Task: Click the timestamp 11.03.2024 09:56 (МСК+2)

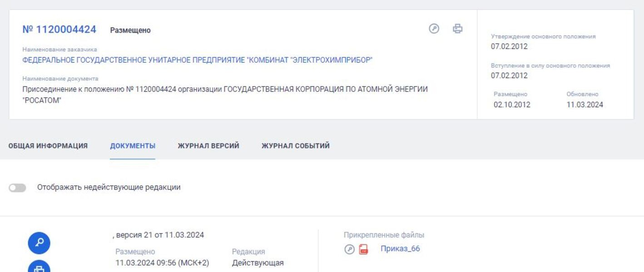Action: 162,262
